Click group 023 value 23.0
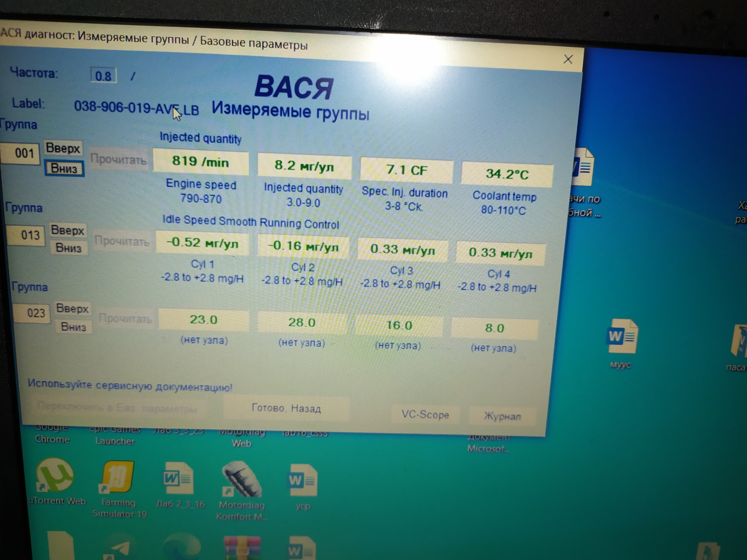This screenshot has height=560, width=747. click(203, 320)
